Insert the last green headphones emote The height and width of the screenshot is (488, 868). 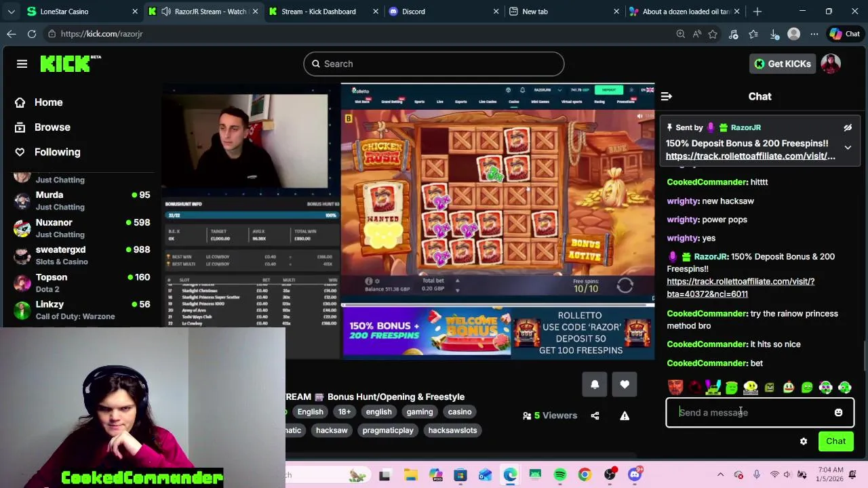click(845, 387)
